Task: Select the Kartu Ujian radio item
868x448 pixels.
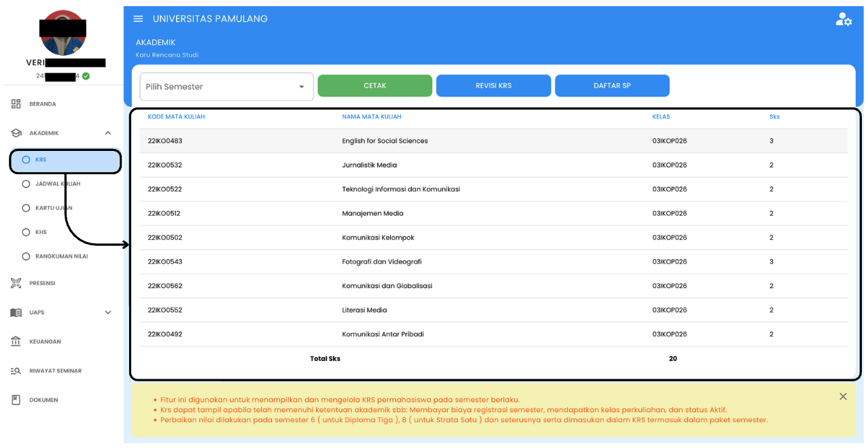Action: pyautogui.click(x=26, y=208)
